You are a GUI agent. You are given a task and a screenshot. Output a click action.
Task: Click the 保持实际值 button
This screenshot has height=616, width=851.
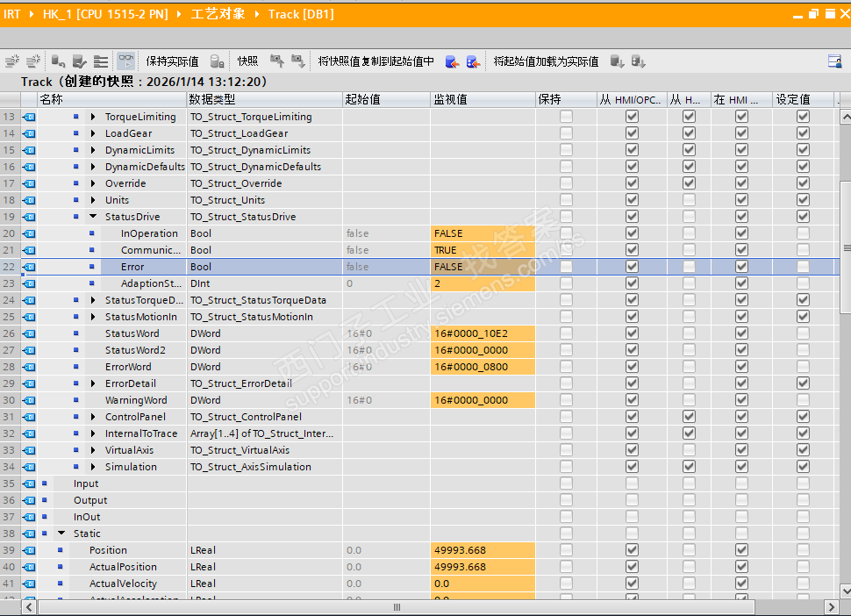[173, 61]
